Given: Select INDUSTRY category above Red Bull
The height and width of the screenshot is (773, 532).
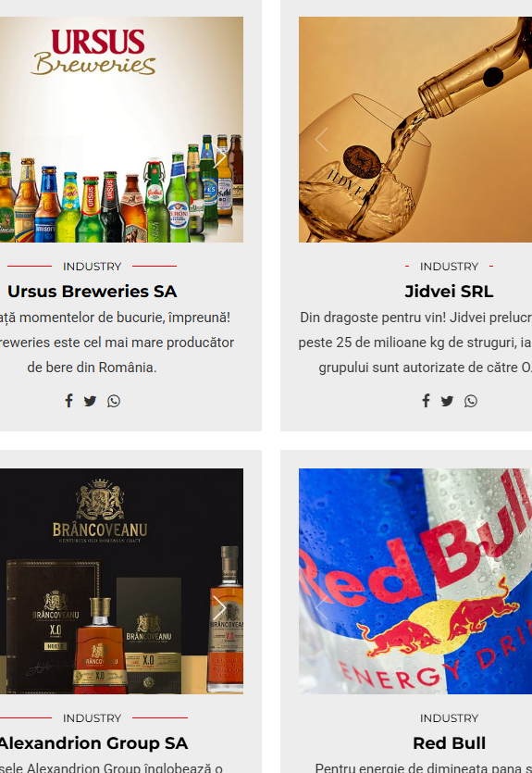Looking at the screenshot, I should click(449, 717).
